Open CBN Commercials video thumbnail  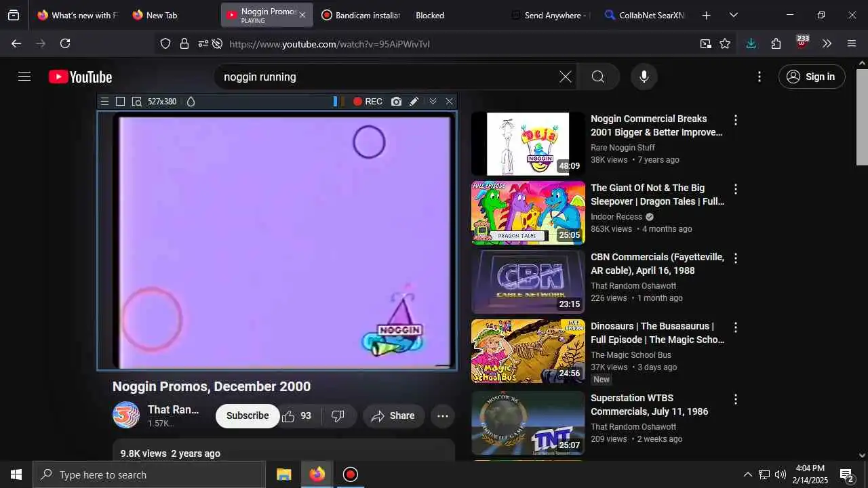click(x=528, y=281)
